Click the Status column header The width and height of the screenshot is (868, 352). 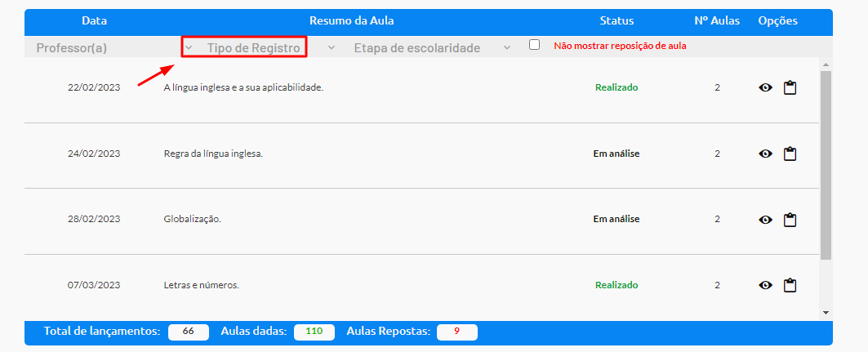tap(617, 21)
